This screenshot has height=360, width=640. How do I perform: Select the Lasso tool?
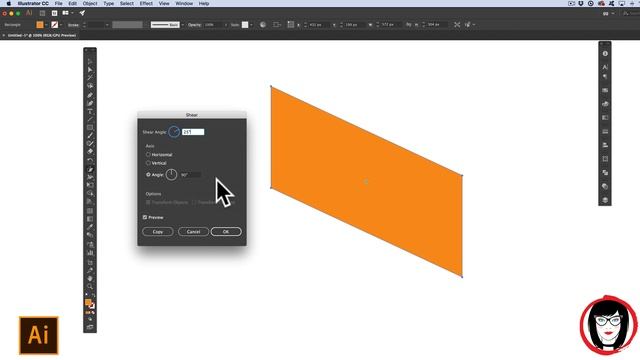90,86
